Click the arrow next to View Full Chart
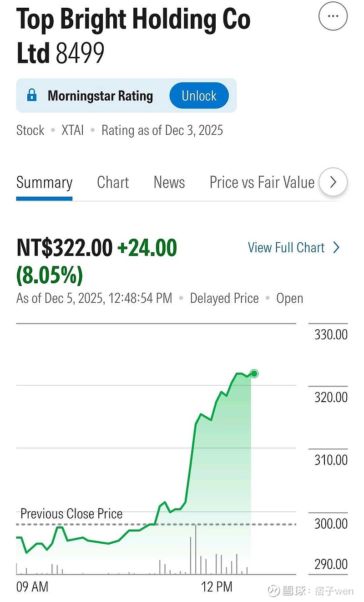Image resolution: width=364 pixels, height=602 pixels. pos(336,248)
